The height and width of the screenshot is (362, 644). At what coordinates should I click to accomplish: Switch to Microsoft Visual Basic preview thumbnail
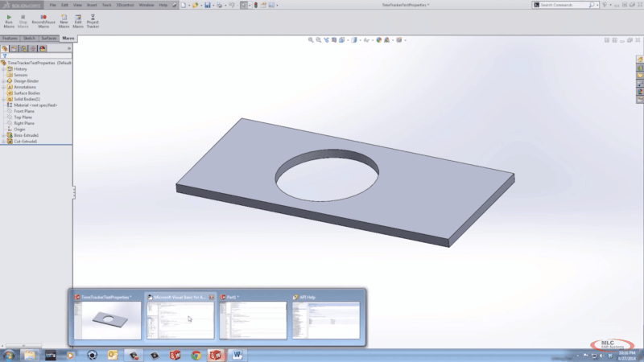[180, 320]
